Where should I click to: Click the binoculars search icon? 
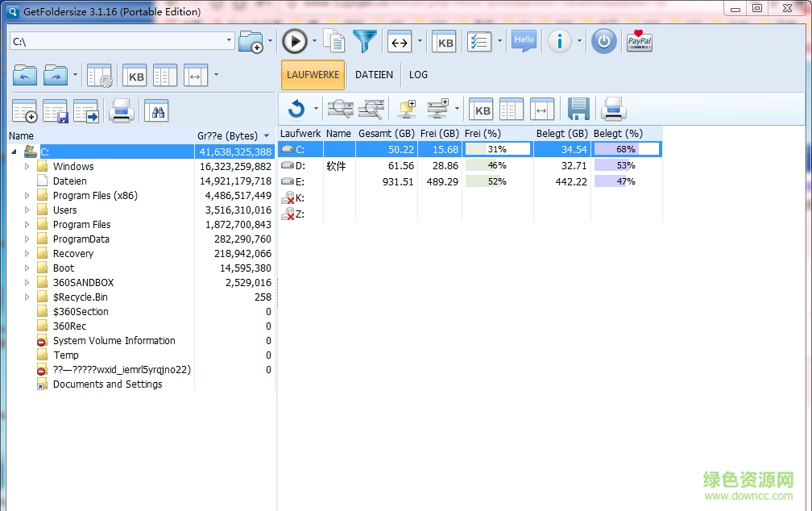[156, 110]
